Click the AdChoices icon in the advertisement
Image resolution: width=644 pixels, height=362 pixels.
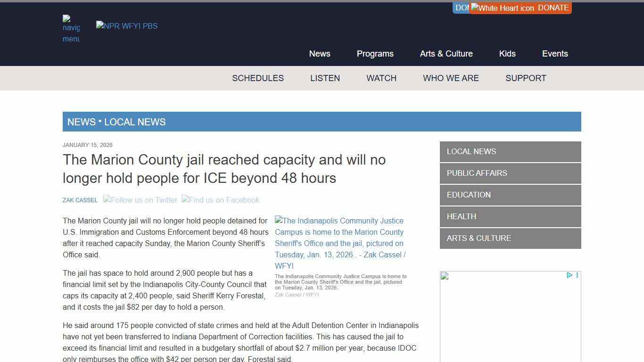pyautogui.click(x=570, y=275)
